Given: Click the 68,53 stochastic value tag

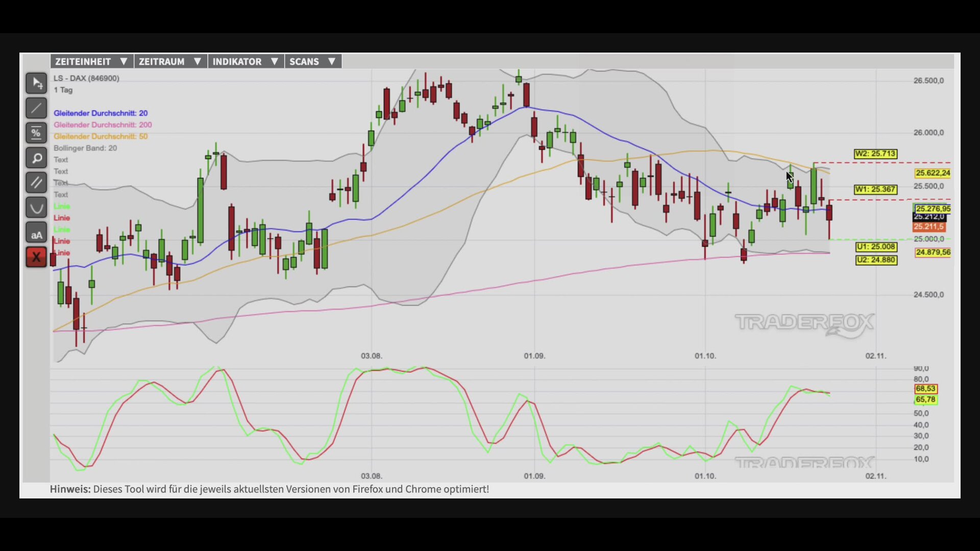Looking at the screenshot, I should click(925, 389).
